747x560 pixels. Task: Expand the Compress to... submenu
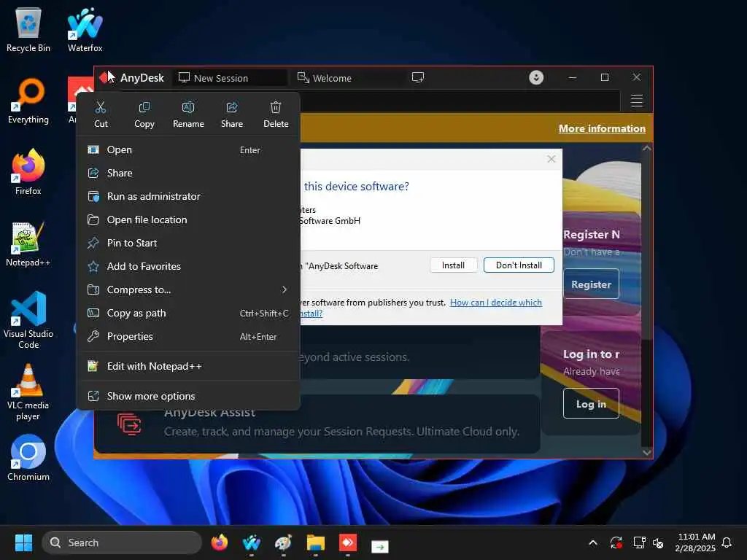189,290
